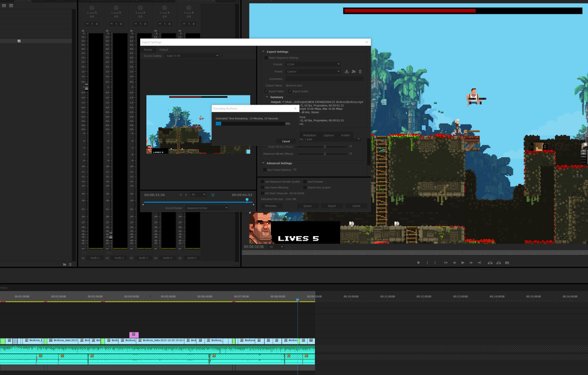Click the Set In Point triangle in export preview

[x=180, y=195]
